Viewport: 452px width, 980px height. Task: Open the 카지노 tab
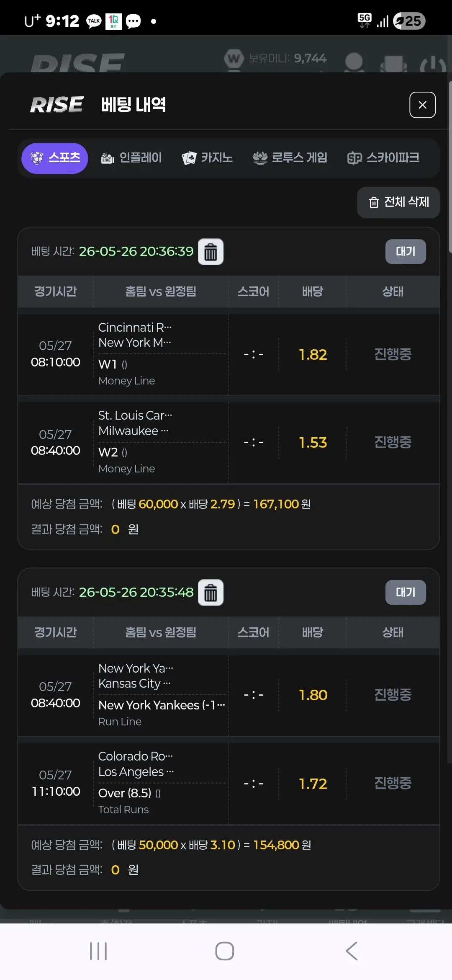click(x=207, y=158)
